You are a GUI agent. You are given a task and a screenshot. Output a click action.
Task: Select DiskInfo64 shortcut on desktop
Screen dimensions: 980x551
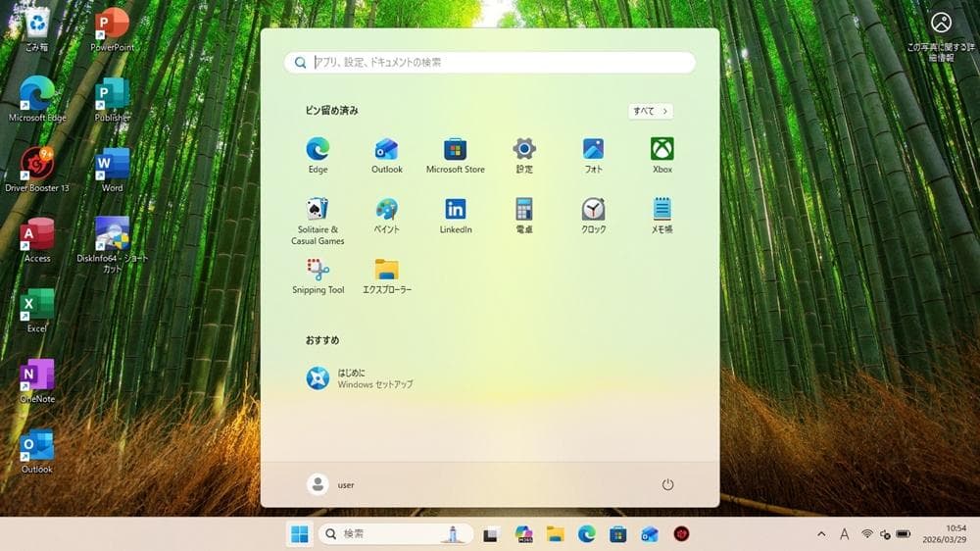click(x=112, y=244)
